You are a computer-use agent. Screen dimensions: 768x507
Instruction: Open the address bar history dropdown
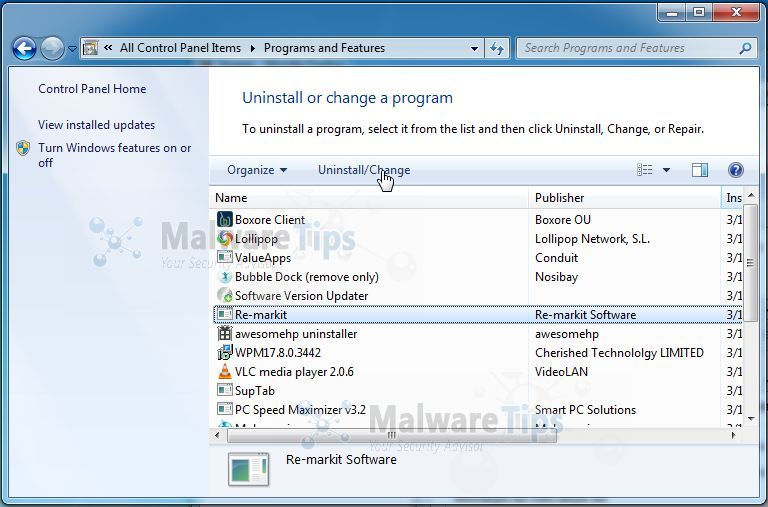tap(474, 48)
